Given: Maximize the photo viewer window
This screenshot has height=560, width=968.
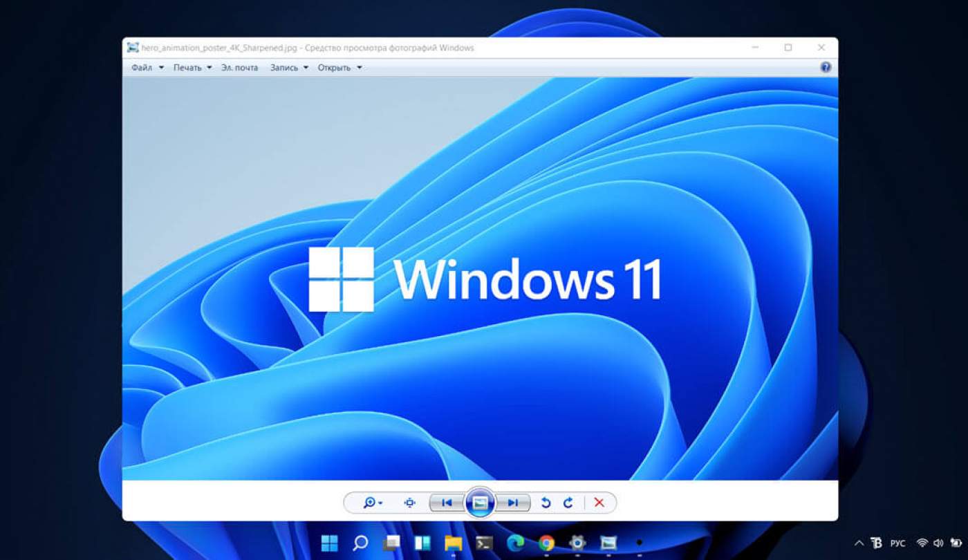Looking at the screenshot, I should pos(788,48).
